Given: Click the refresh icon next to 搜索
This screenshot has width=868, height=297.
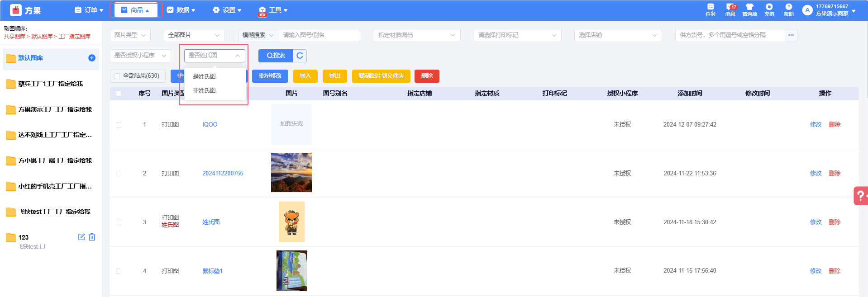Looking at the screenshot, I should [300, 56].
